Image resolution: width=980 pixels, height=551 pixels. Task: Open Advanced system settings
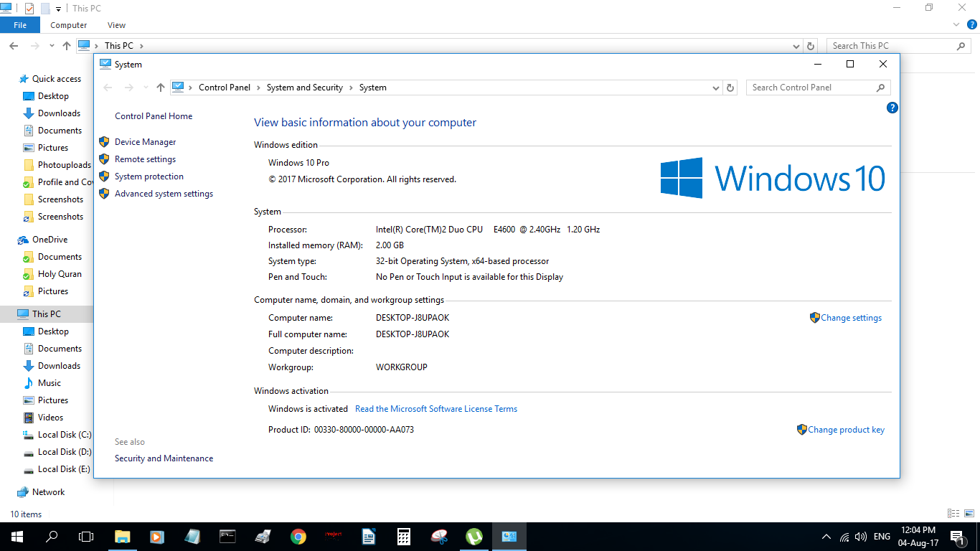point(164,194)
